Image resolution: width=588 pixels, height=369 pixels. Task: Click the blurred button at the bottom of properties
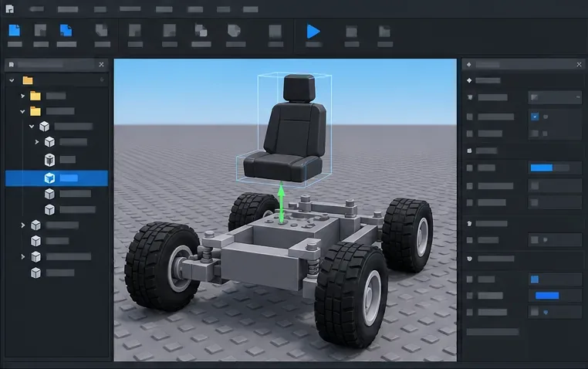pyautogui.click(x=492, y=332)
